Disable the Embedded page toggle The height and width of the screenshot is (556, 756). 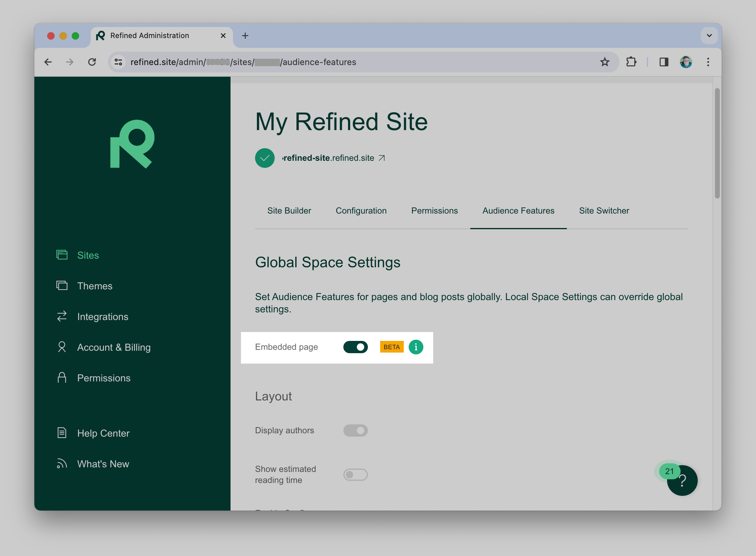[x=356, y=347]
